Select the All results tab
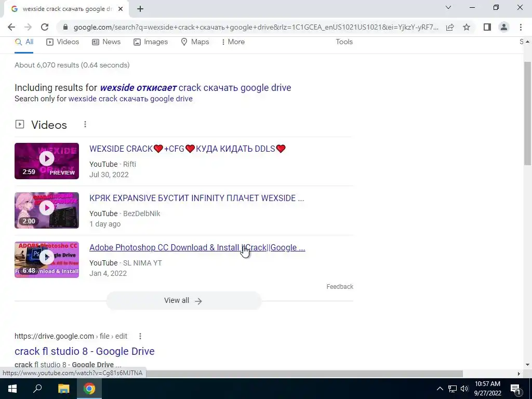 [x=24, y=42]
